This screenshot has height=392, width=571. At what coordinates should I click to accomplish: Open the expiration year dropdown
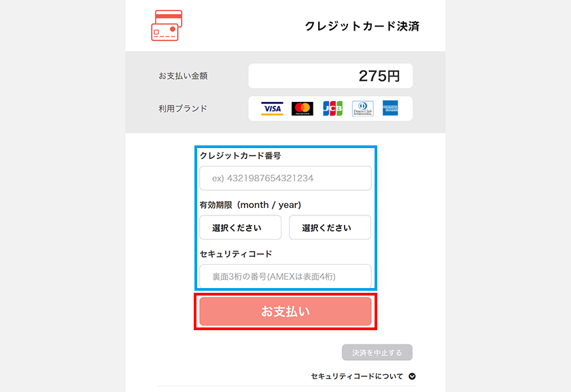pos(330,228)
